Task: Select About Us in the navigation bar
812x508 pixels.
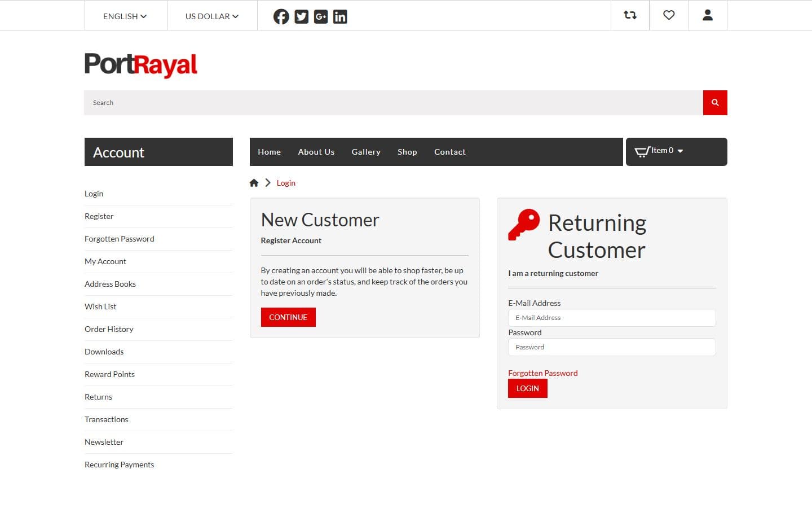Action: 316,152
